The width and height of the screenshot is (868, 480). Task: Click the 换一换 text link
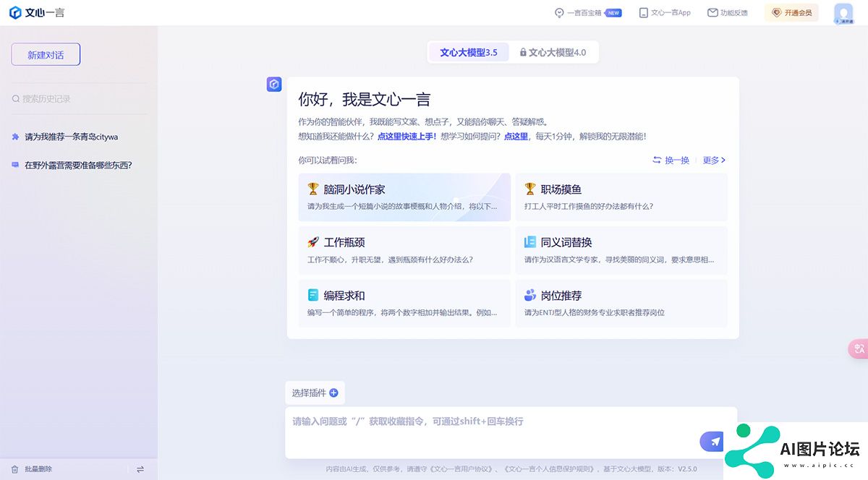pyautogui.click(x=677, y=160)
